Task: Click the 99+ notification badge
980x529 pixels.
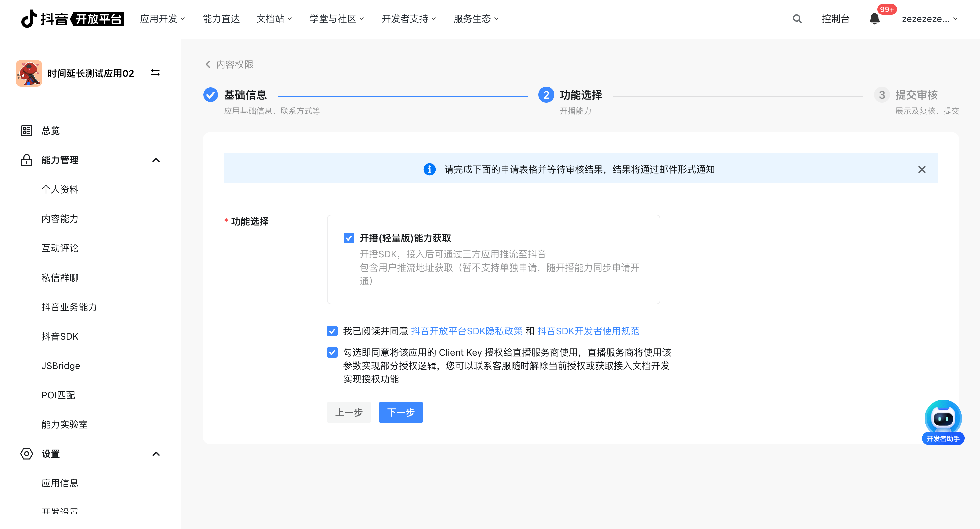Action: (x=887, y=9)
